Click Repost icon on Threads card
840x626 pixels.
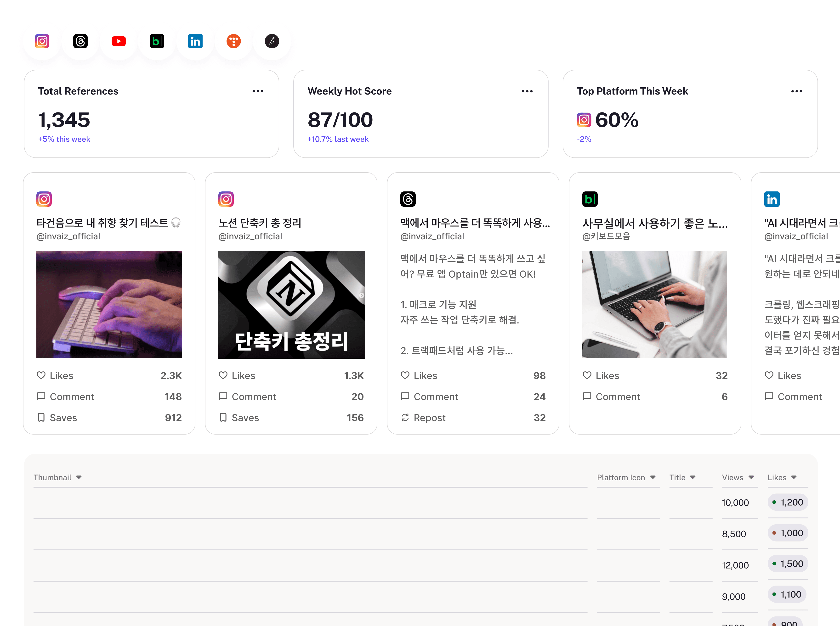pyautogui.click(x=405, y=417)
